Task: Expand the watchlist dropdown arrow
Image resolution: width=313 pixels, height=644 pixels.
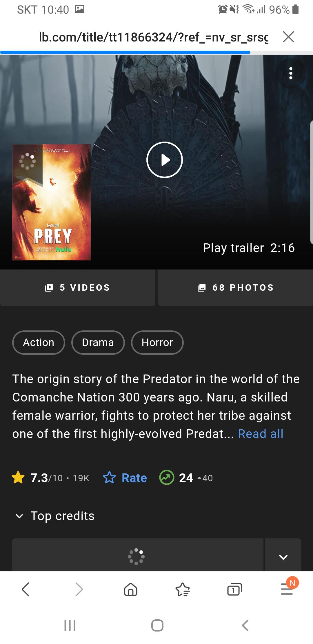Action: (x=283, y=556)
